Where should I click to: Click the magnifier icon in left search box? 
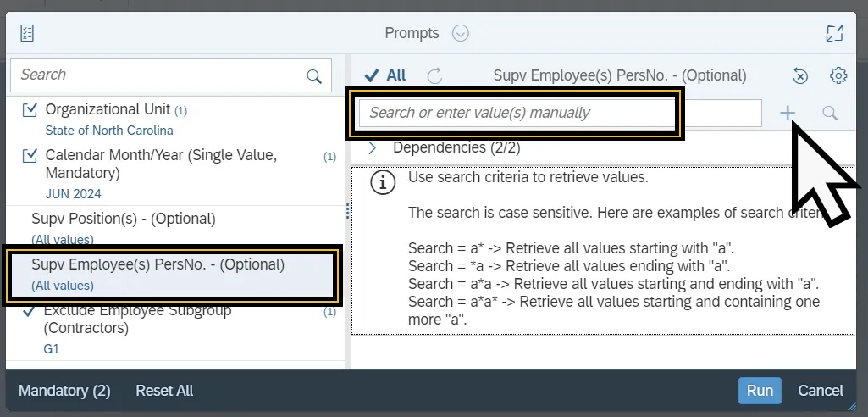(x=314, y=76)
